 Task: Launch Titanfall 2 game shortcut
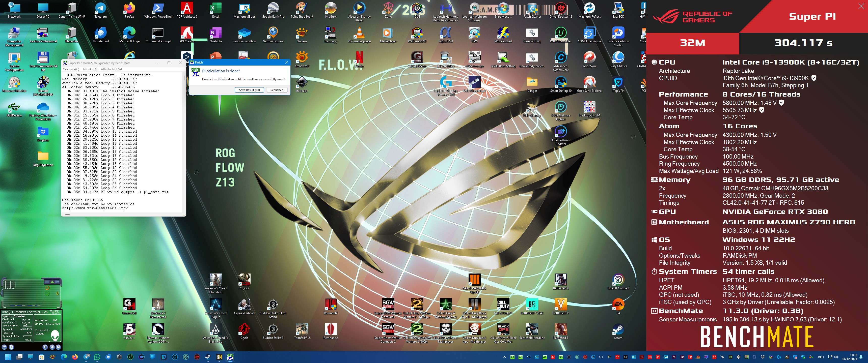302,331
